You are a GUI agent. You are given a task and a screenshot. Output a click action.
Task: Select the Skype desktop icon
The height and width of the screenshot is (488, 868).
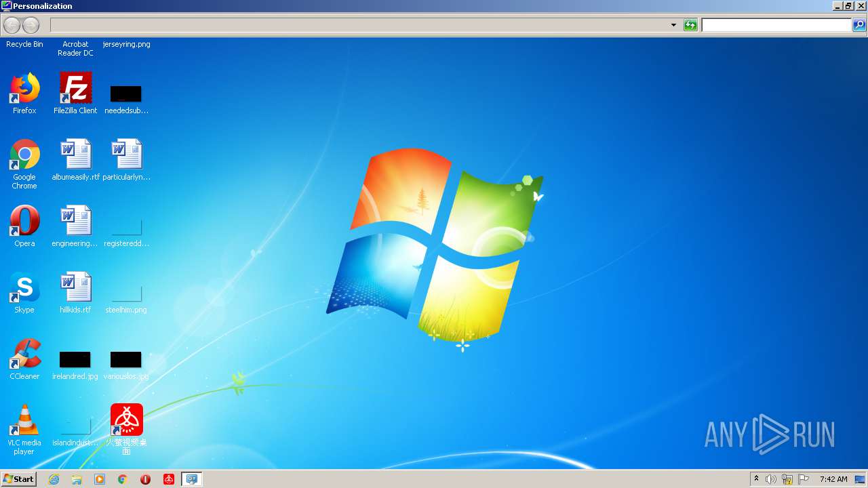coord(24,287)
